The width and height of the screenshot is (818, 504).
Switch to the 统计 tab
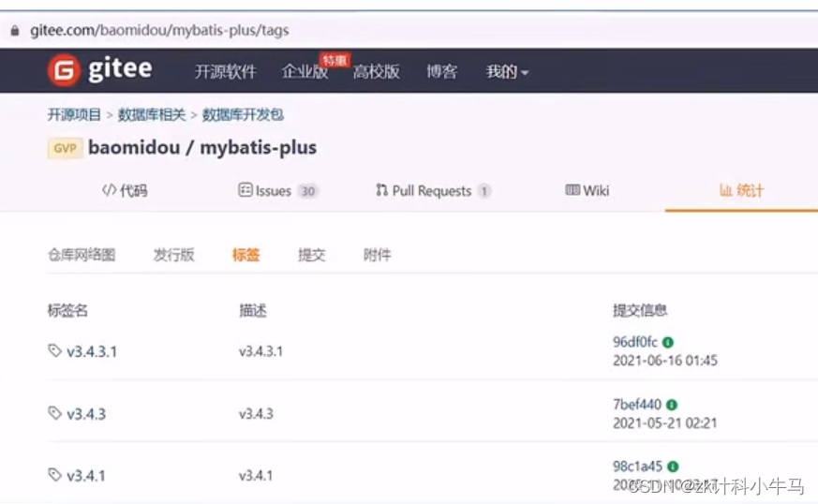point(741,190)
